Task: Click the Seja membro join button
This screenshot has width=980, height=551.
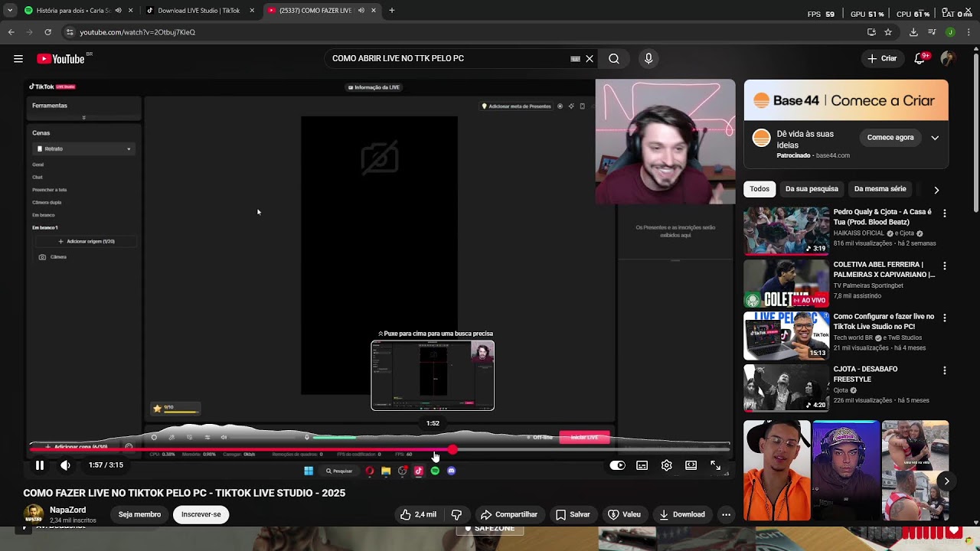Action: click(139, 515)
